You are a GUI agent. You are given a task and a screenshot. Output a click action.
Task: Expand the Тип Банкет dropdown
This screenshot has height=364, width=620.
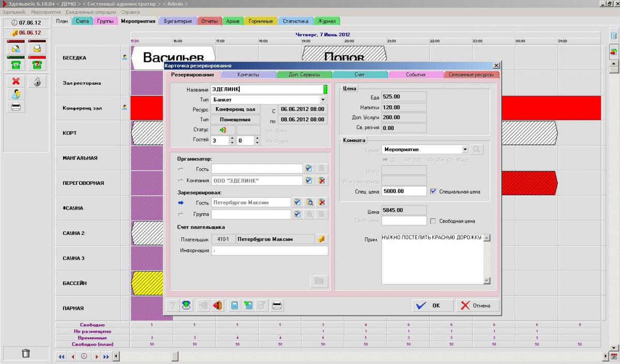point(323,99)
